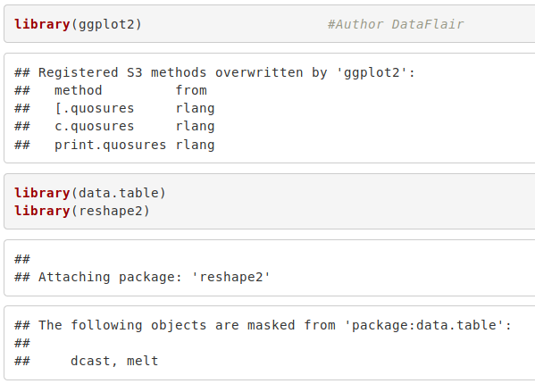Click the [.quosures method entry
This screenshot has height=392, width=535.
(x=95, y=108)
